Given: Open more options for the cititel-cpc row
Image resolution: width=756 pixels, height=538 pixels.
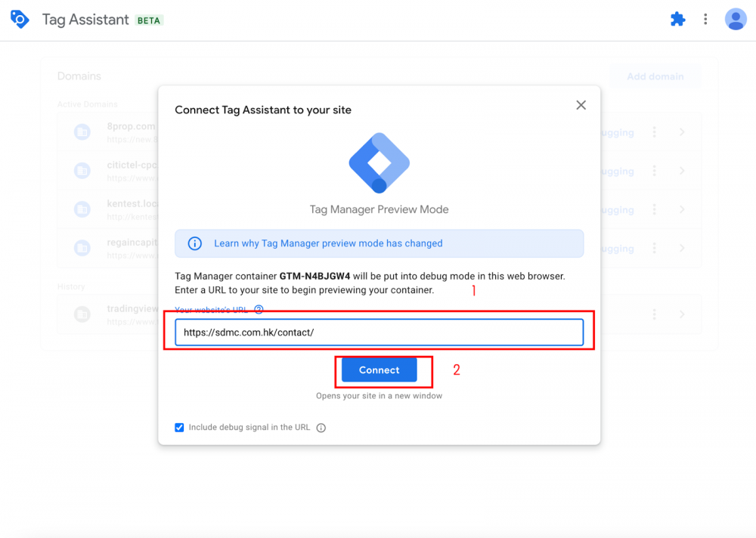Looking at the screenshot, I should 654,171.
